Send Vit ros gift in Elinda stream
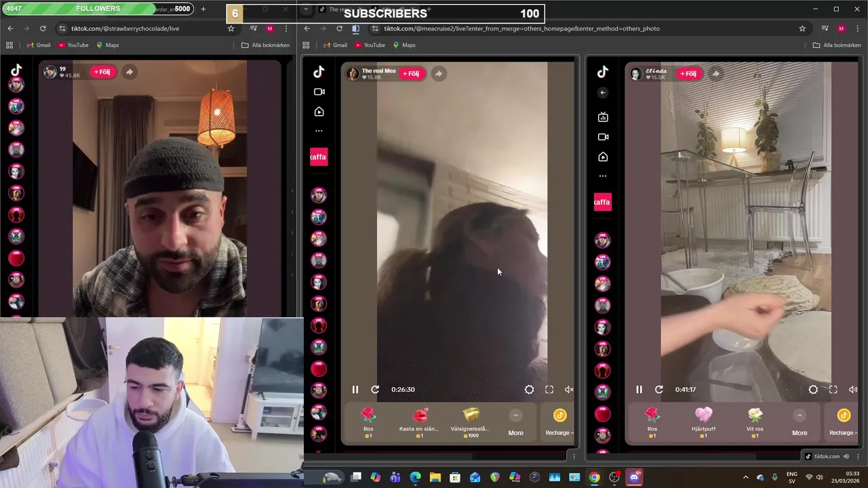The height and width of the screenshot is (488, 868). point(755,422)
